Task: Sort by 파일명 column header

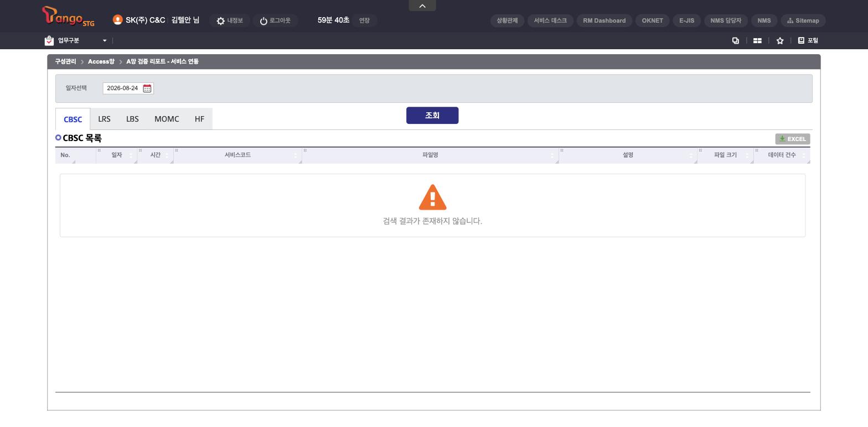Action: point(430,155)
